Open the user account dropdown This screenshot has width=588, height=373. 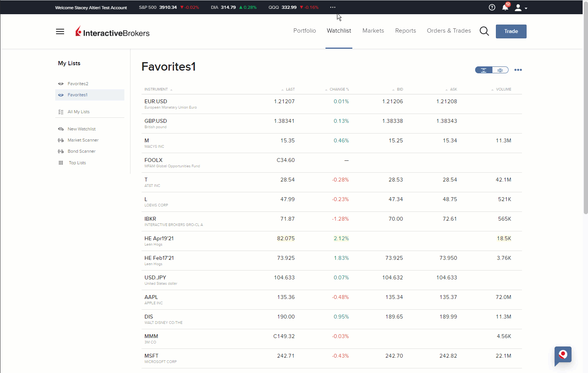519,7
